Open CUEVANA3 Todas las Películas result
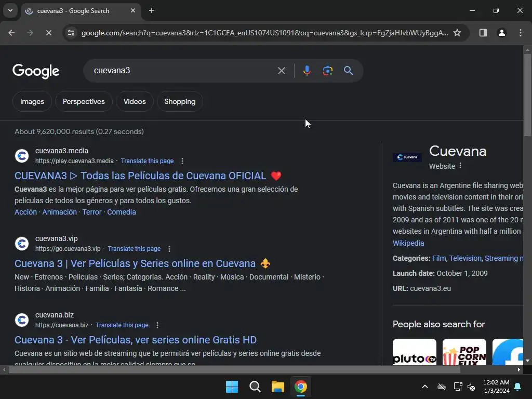 148,176
